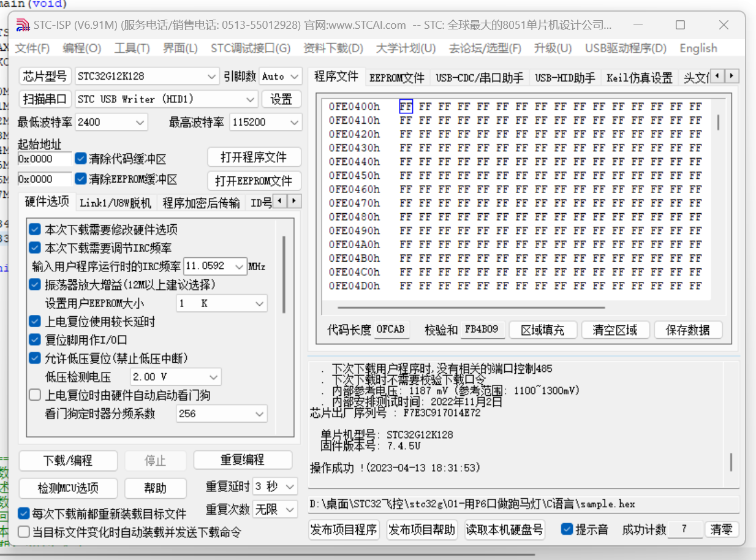
Task: Open 文件(F) menu
Action: (x=32, y=48)
